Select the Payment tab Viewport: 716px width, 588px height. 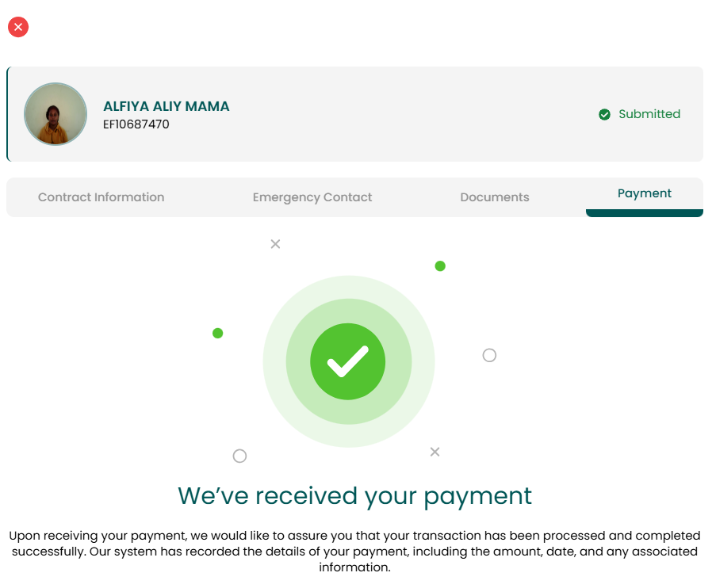tap(645, 193)
